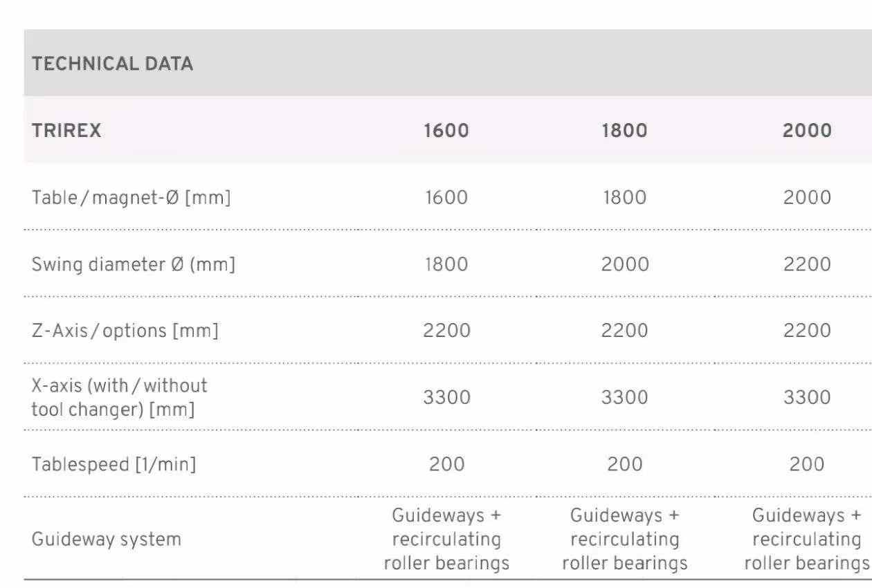Screen dimensions: 872x588
Task: Click table/magnet value in the 1800 column
Action: pyautogui.click(x=624, y=198)
